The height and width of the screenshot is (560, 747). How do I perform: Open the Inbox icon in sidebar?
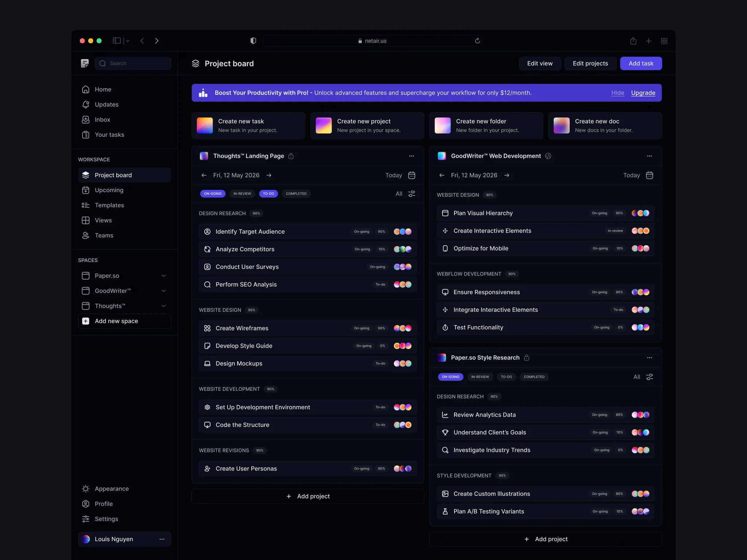86,120
